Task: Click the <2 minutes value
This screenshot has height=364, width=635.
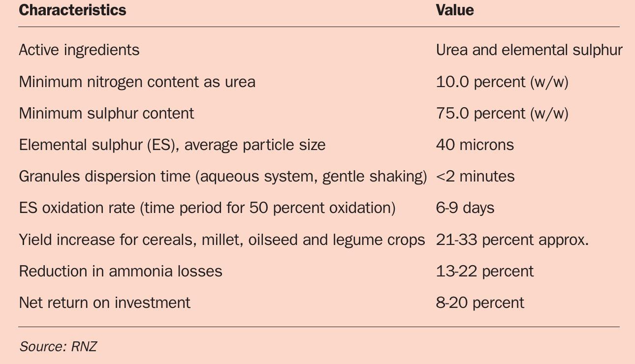Action: [476, 177]
